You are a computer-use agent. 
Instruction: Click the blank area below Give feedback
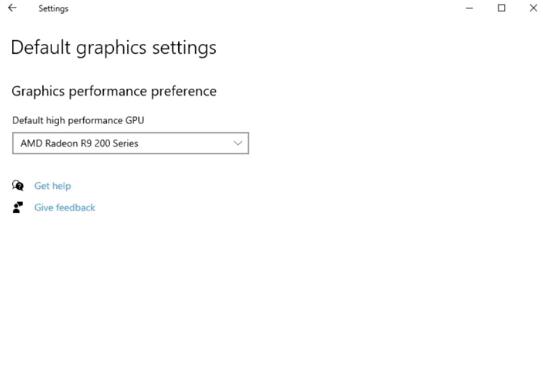[x=139, y=291]
